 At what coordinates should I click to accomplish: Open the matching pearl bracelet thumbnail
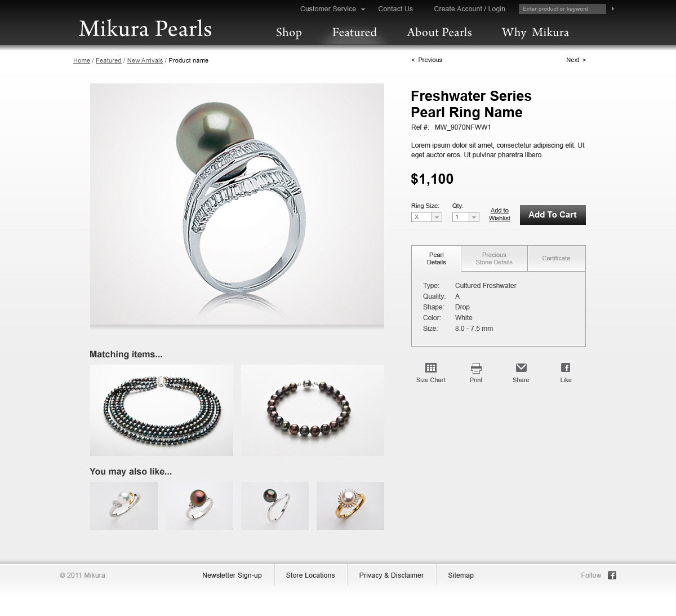pos(313,410)
